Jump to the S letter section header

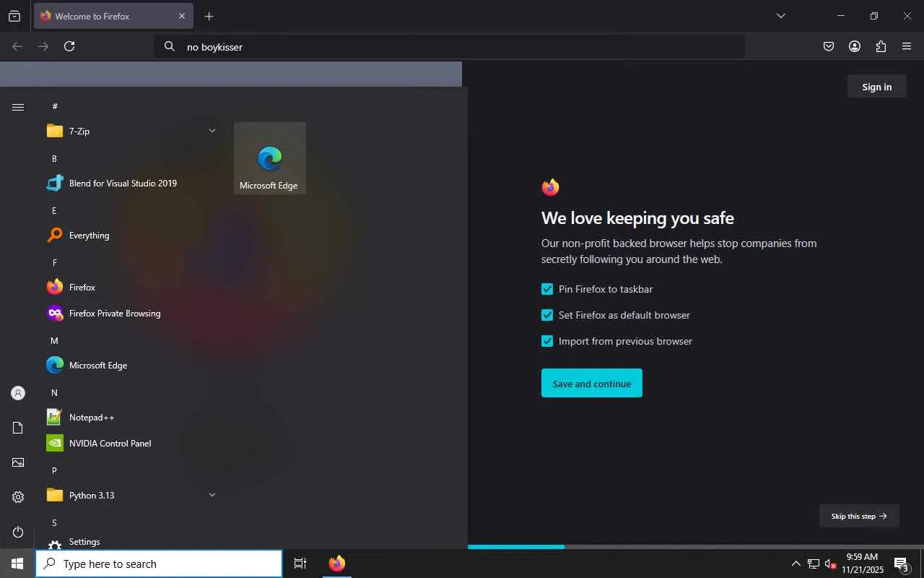click(x=54, y=522)
